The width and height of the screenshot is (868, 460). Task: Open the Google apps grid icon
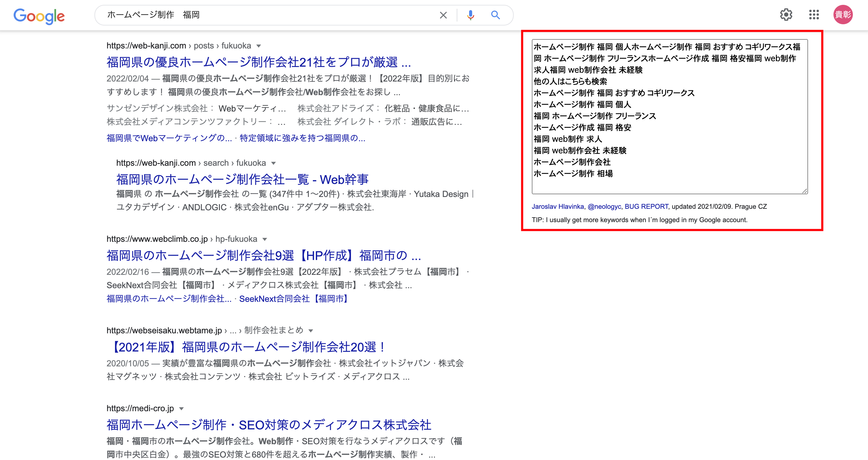tap(814, 15)
